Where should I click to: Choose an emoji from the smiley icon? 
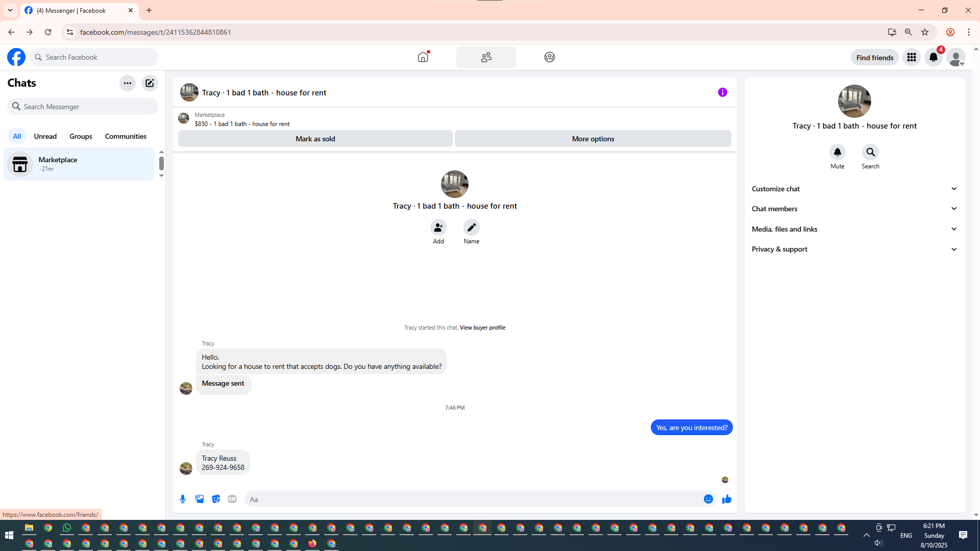pos(708,499)
